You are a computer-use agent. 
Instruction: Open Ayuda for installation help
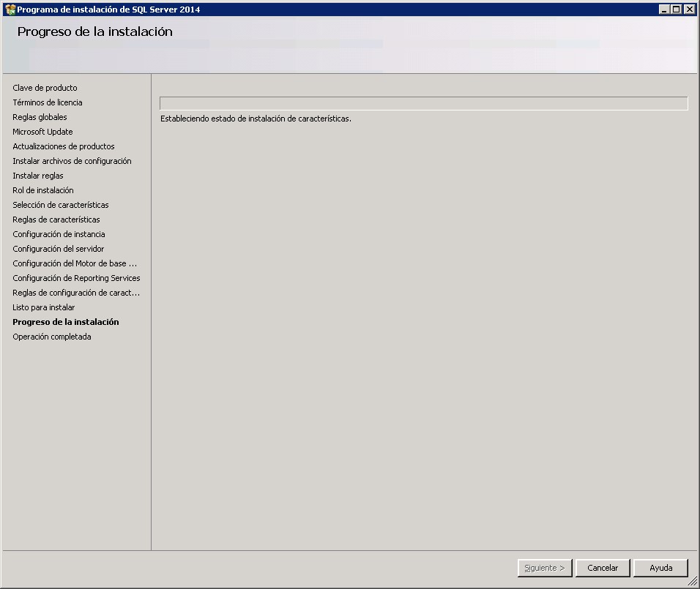point(660,568)
